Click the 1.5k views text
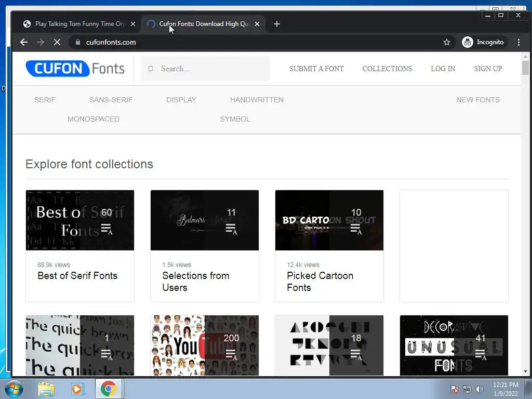This screenshot has height=399, width=532. [177, 264]
